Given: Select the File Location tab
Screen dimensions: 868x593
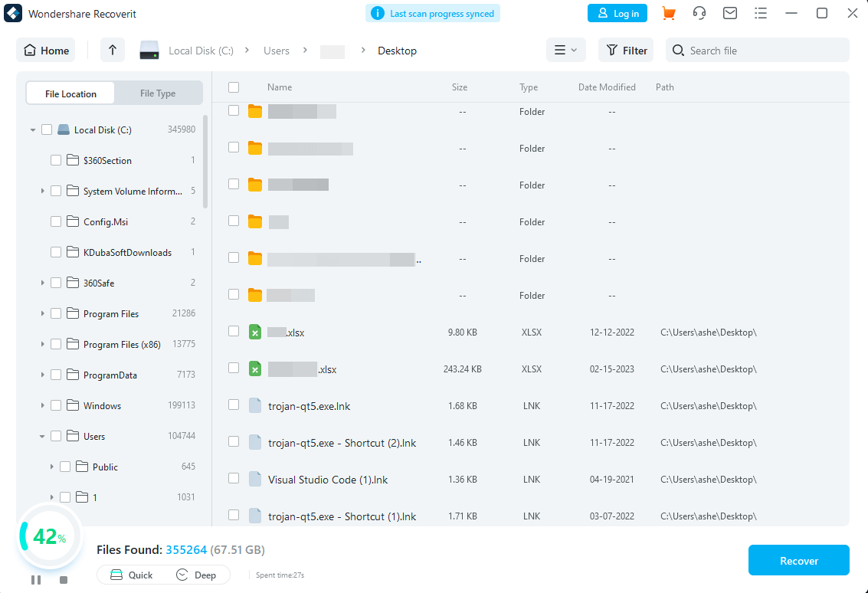Looking at the screenshot, I should coord(70,93).
